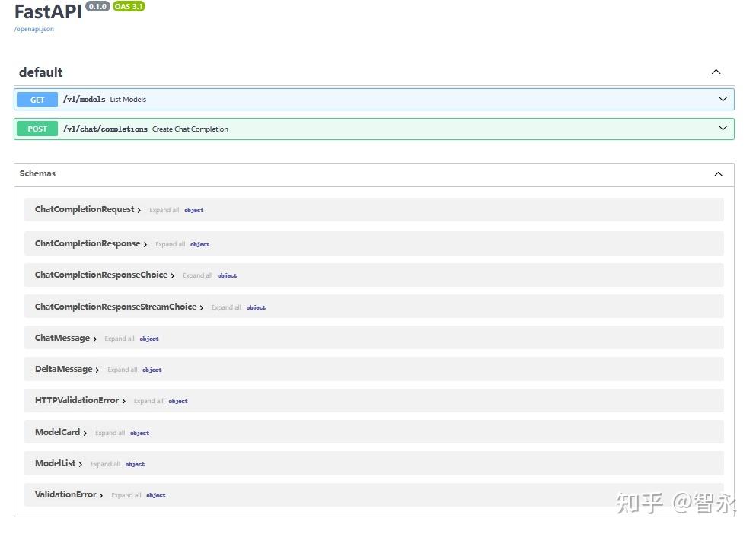Collapse the default section
Viewport: 756px width, 534px height.
tap(716, 72)
